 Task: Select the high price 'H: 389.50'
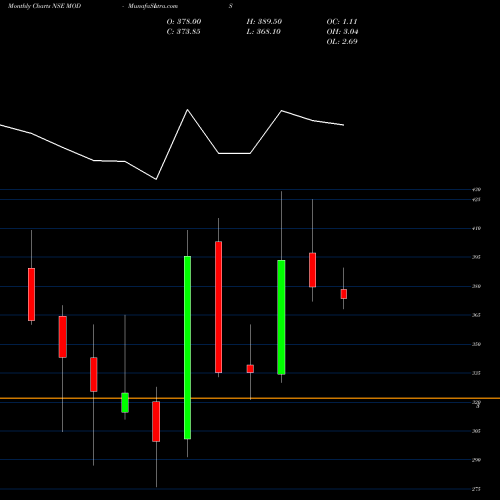264,22
